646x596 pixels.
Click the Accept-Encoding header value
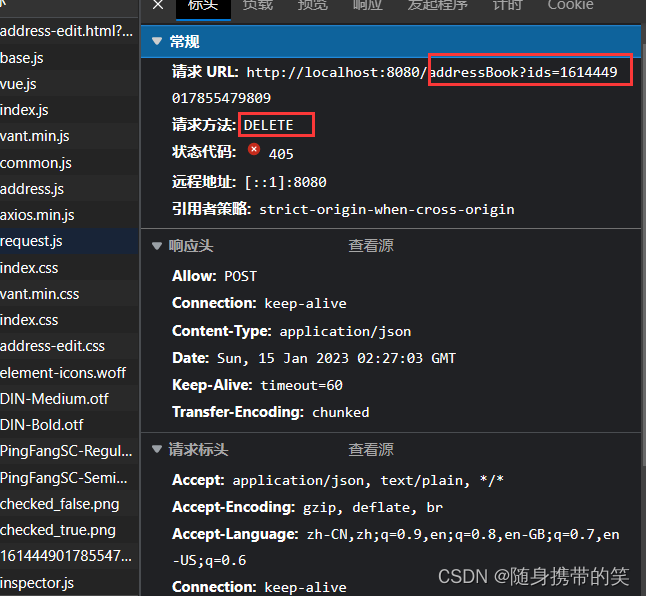(373, 507)
